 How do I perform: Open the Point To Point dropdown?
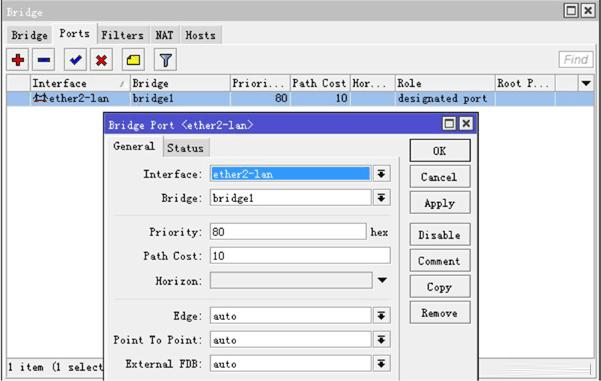[x=381, y=340]
